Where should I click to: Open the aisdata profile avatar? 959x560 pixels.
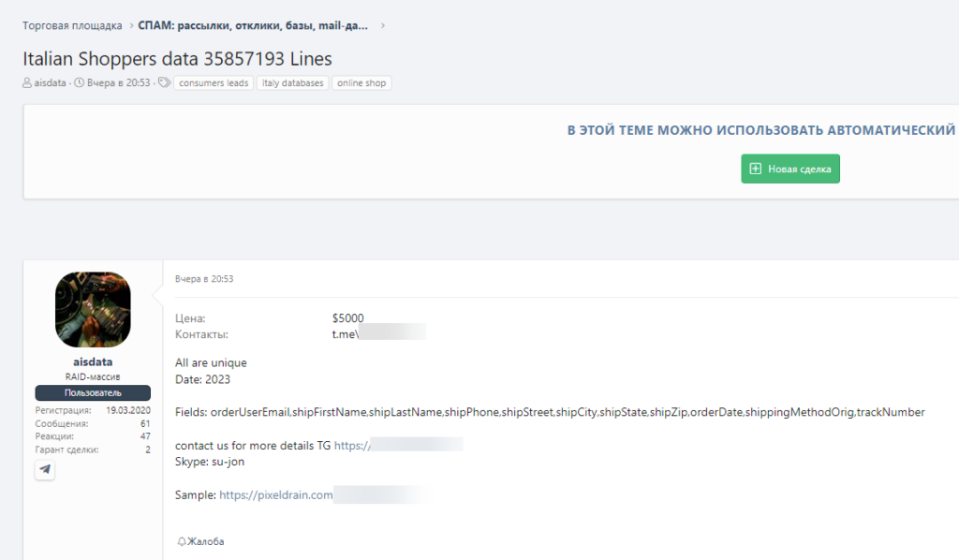[93, 310]
